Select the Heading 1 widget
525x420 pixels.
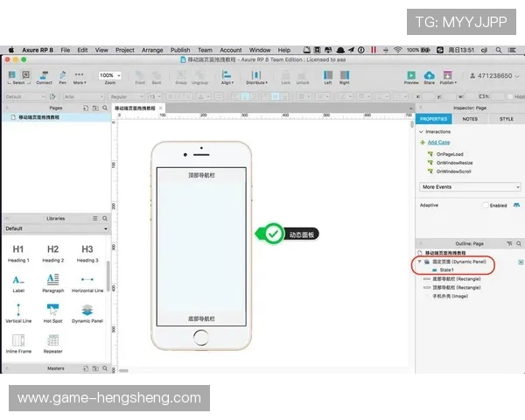tap(18, 254)
